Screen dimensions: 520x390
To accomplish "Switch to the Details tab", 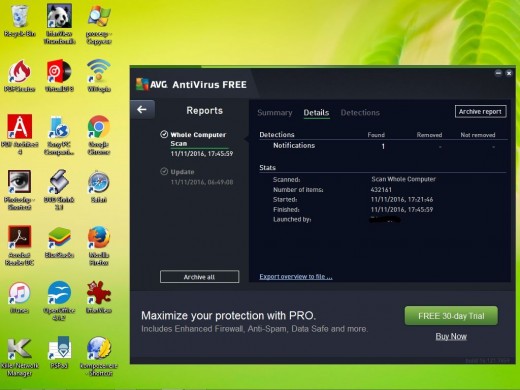I will pos(316,113).
